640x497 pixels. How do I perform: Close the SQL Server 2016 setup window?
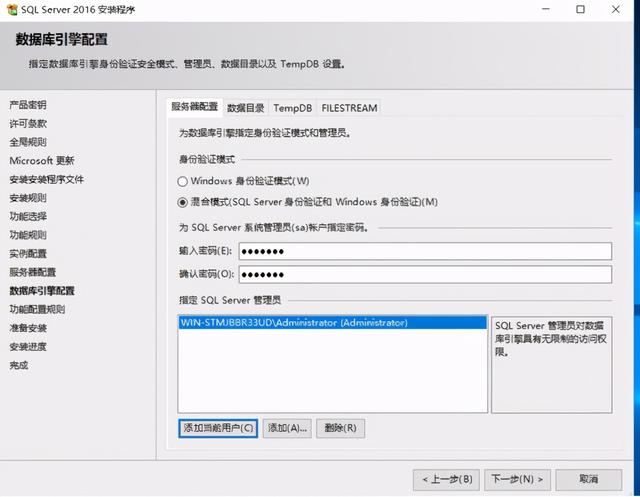616,9
